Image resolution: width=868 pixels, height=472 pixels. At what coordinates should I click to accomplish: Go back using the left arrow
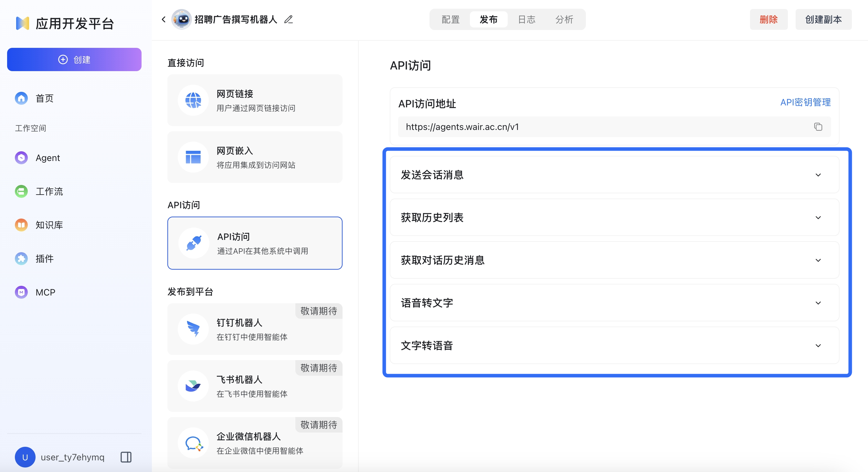pos(164,19)
